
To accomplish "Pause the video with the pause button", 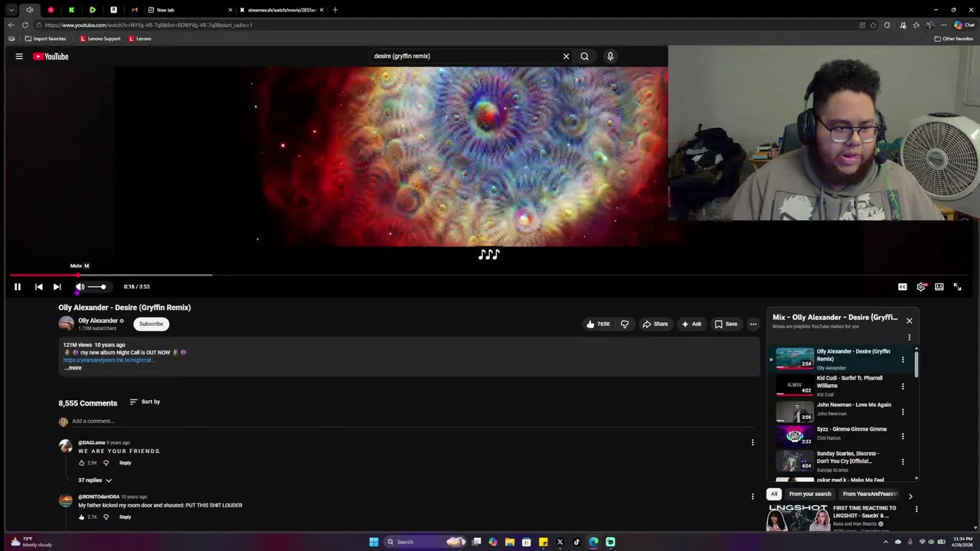I will coord(18,287).
